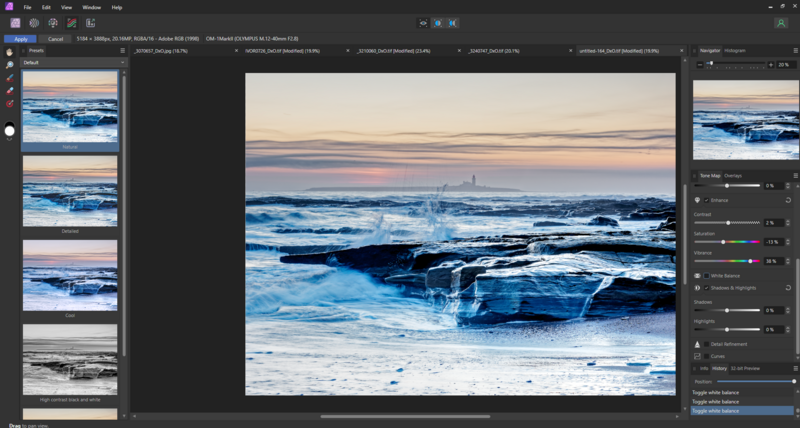The image size is (800, 428).
Task: Open the Tone Map panel options menu
Action: tap(795, 175)
